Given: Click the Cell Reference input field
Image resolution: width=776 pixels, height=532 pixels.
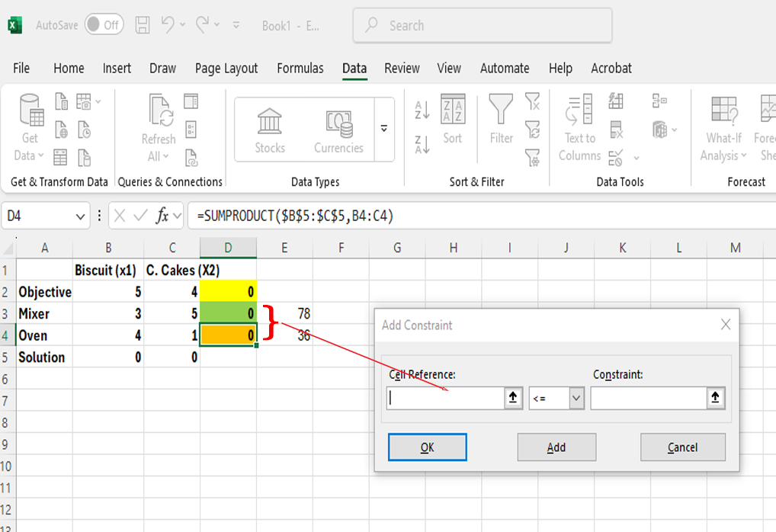Looking at the screenshot, I should pyautogui.click(x=445, y=398).
